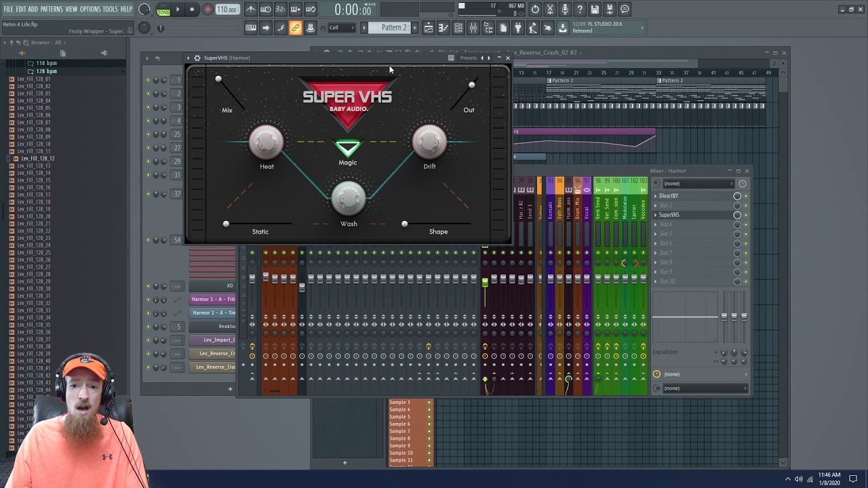The width and height of the screenshot is (868, 488).
Task: Click Presets label in SuperVHS title bar
Action: [469, 58]
